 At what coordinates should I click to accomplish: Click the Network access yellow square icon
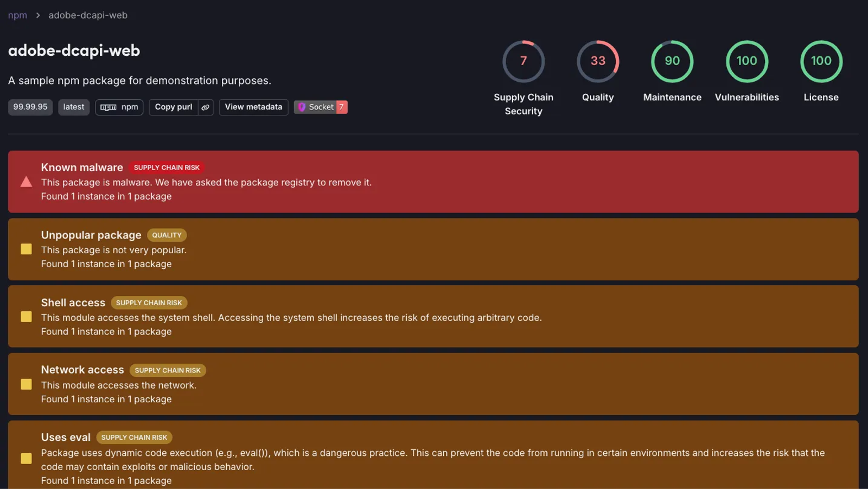click(x=26, y=384)
